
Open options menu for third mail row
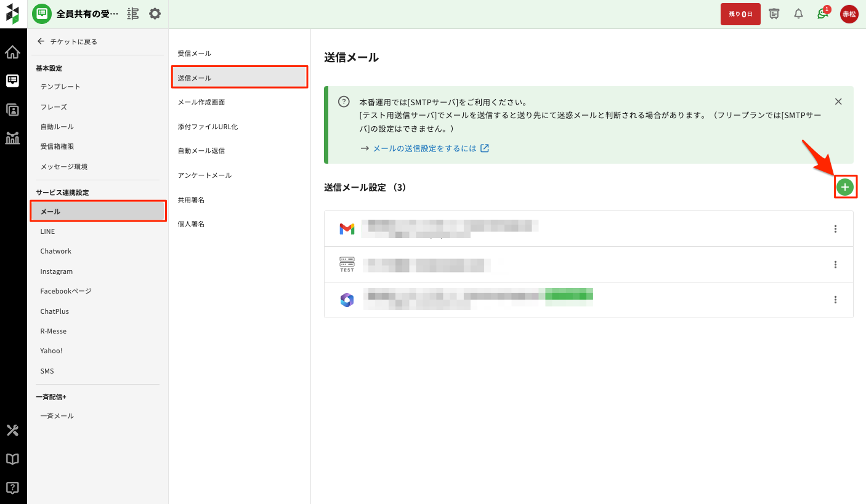coord(835,300)
